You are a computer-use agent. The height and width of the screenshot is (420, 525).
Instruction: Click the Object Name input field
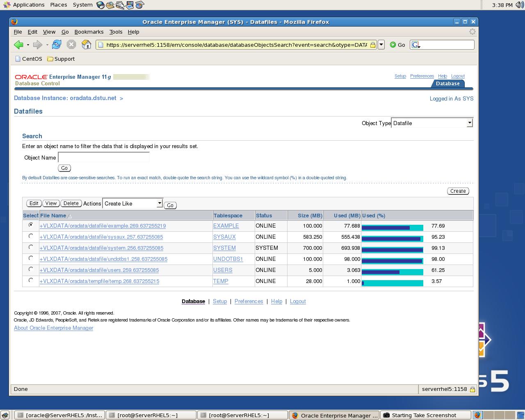coord(104,157)
